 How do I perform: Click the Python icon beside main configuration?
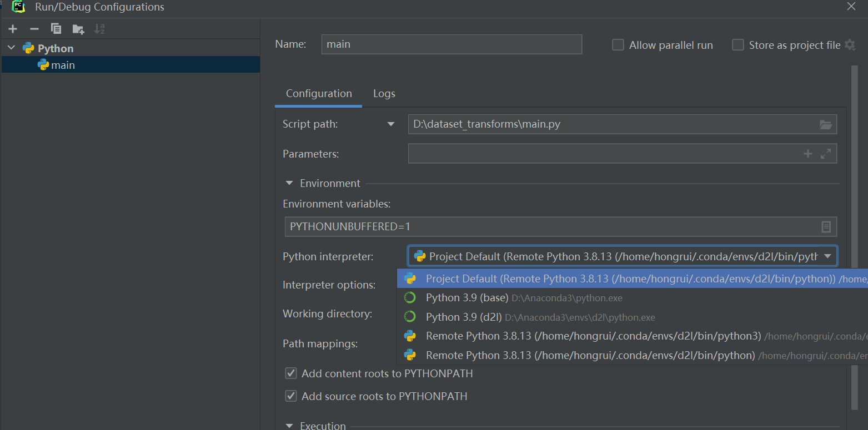coord(43,65)
